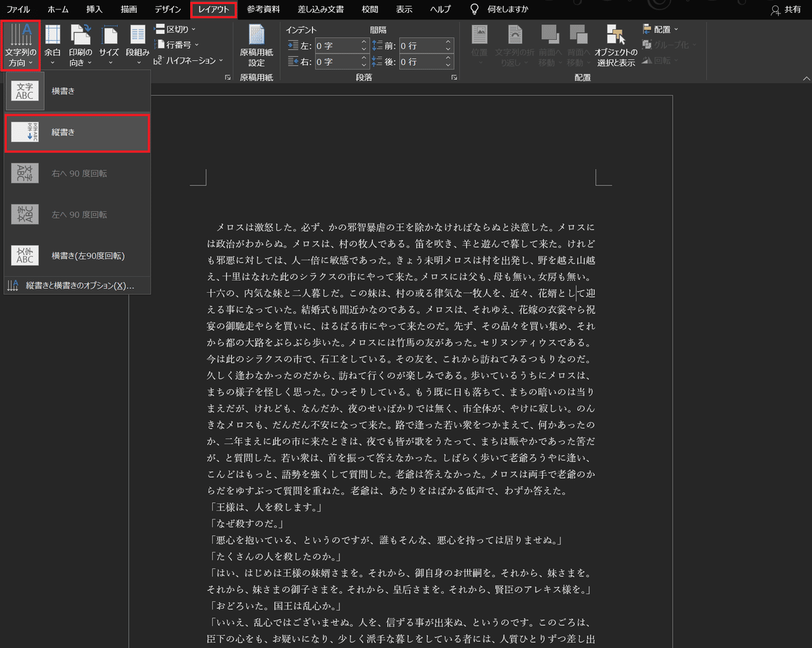Viewport: 812px width, 648px height.
Task: Click the 共有 share button
Action: [786, 9]
